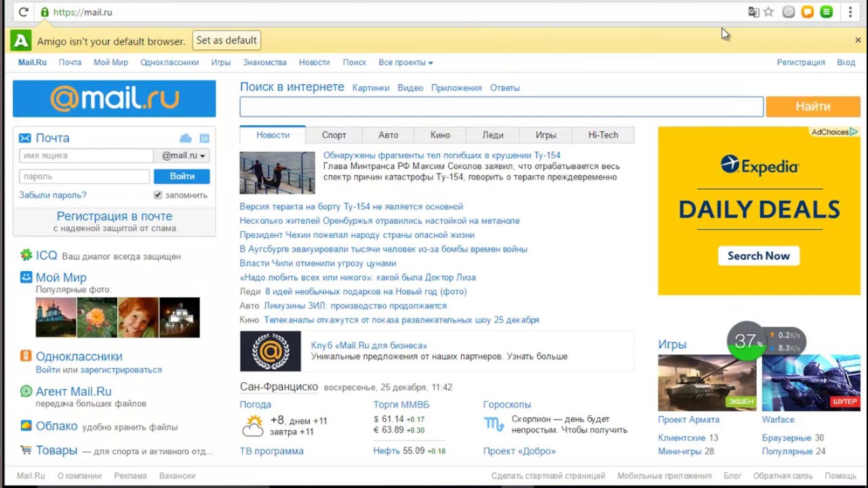Switch to the Новости tab
This screenshot has width=868, height=488.
pos(273,135)
